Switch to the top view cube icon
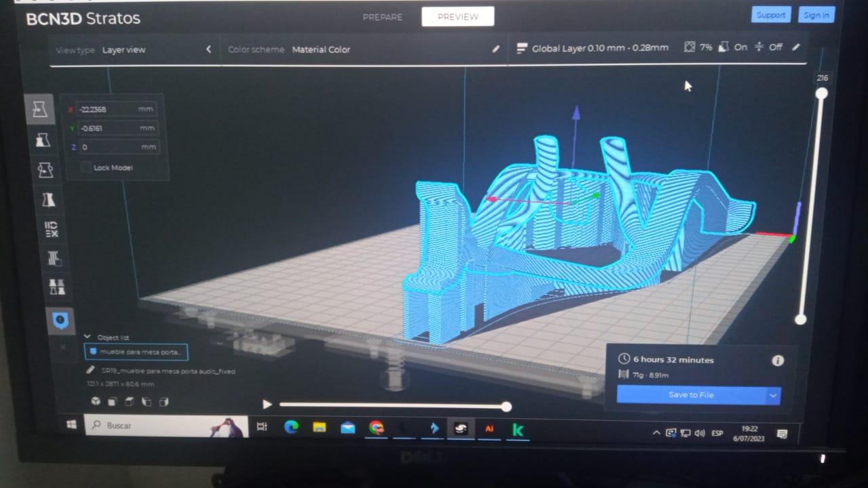 point(130,401)
